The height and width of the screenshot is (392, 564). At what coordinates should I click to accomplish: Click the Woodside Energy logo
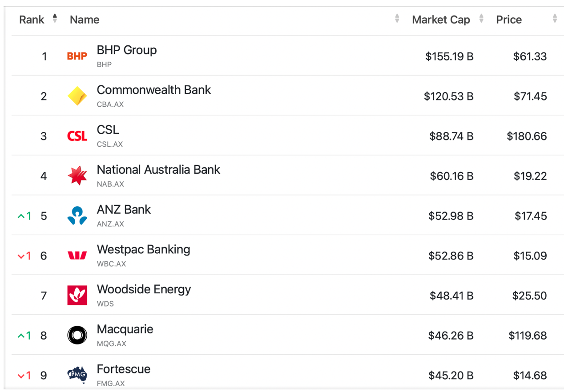[77, 296]
